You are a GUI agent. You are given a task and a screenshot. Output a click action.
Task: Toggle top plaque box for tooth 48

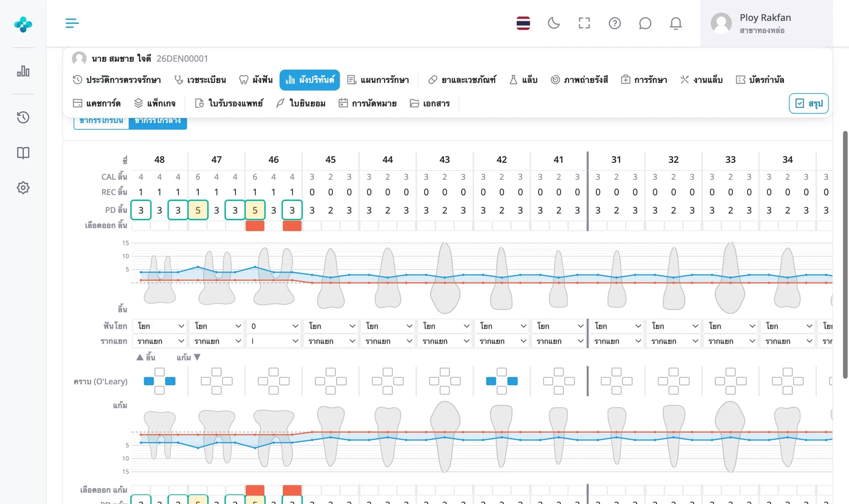point(160,372)
